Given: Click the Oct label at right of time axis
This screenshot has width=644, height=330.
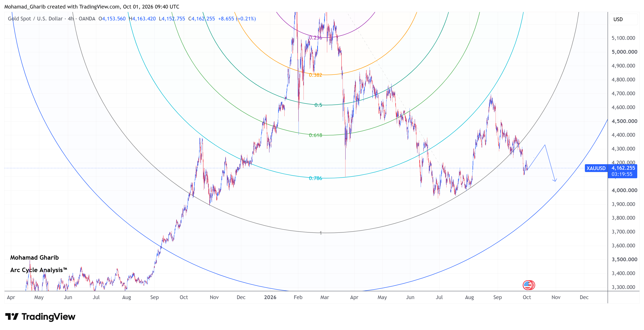Looking at the screenshot, I should [x=527, y=297].
